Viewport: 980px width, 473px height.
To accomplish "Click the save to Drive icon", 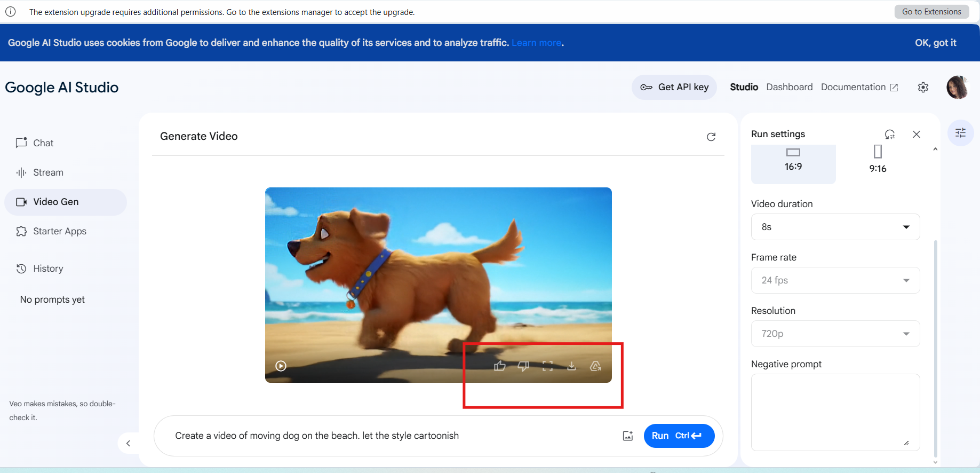I will pos(595,366).
